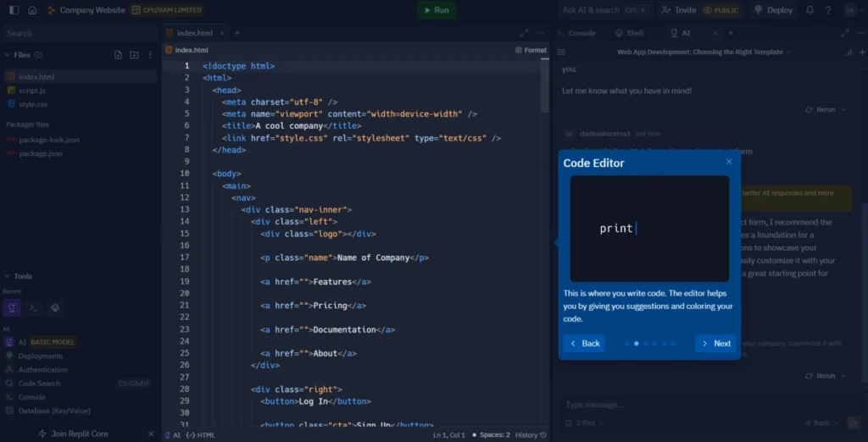Open the user avatar menu
The image size is (868, 442).
[x=849, y=10]
